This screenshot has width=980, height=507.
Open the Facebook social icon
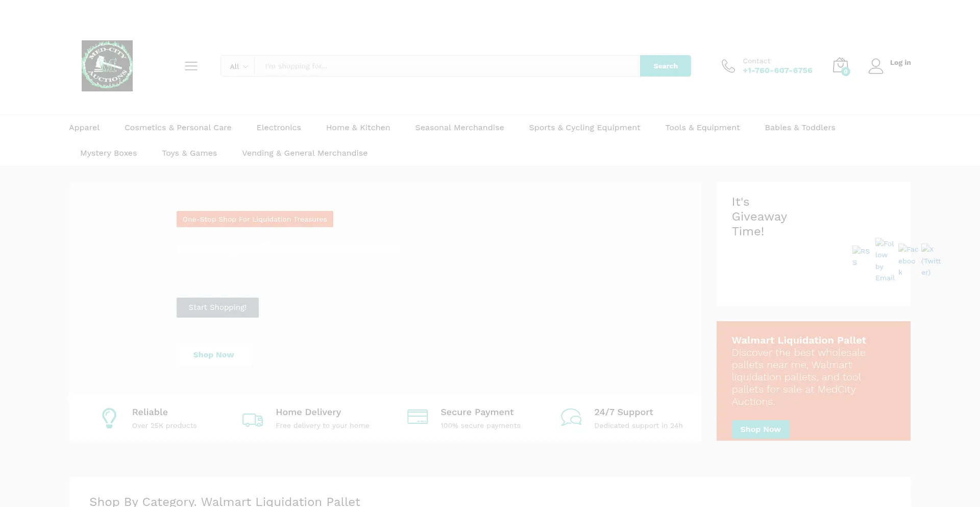click(x=908, y=260)
